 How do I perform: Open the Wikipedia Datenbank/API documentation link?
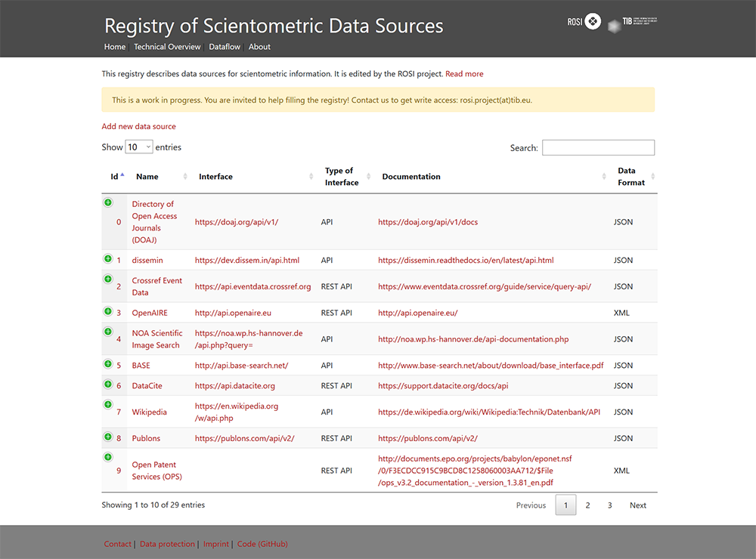(489, 412)
